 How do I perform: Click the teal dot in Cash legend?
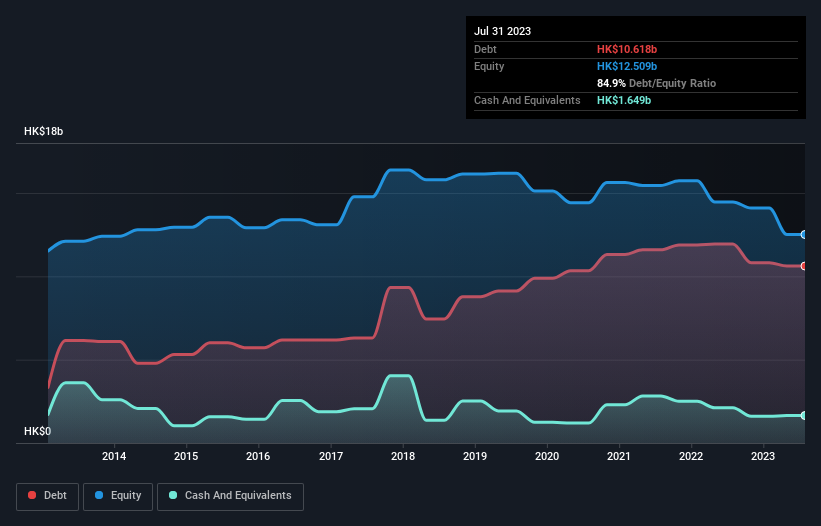pos(173,495)
